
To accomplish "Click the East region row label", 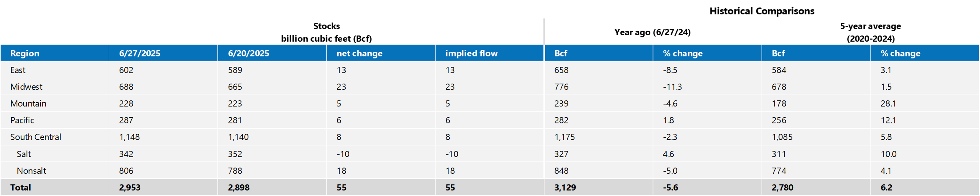I will [x=18, y=70].
